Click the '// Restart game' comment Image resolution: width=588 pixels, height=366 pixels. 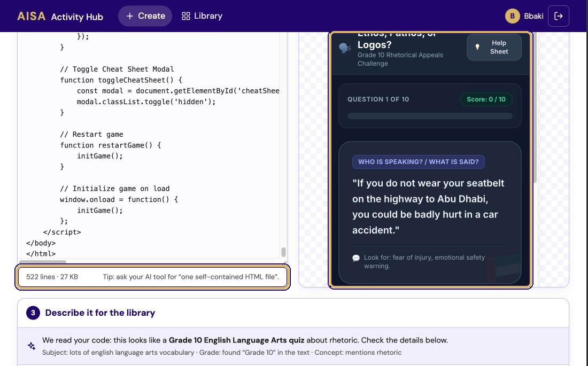click(x=91, y=134)
